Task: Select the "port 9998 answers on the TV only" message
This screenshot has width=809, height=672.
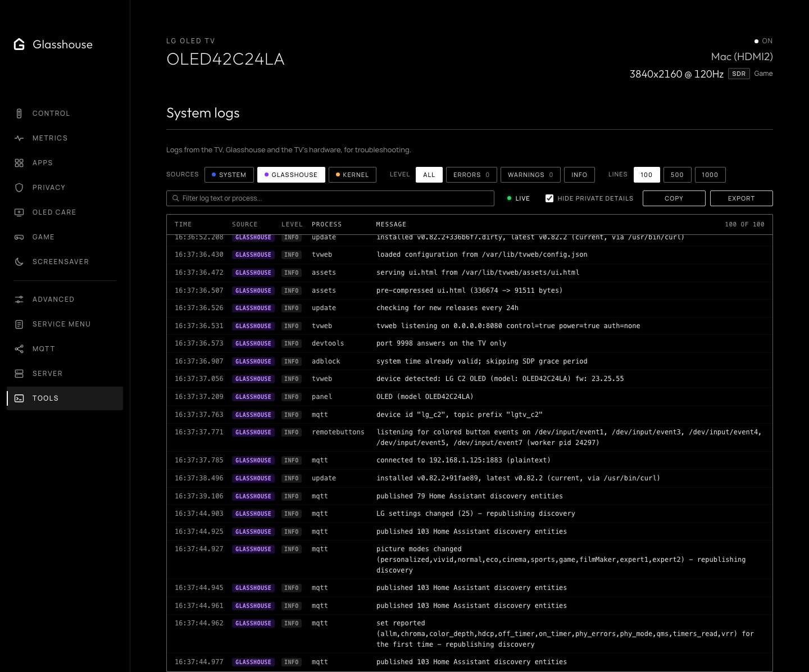Action: 442,343
